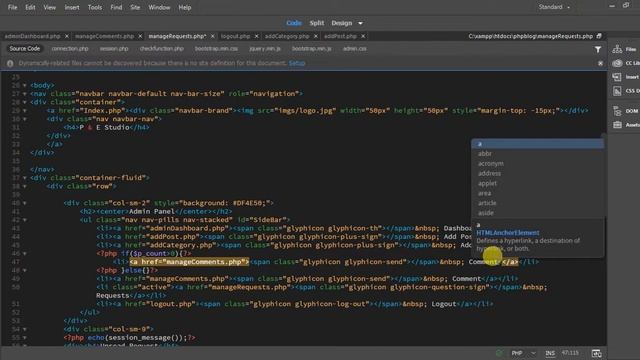Switch to the adminDashboard.php tab
Screen dimensions: 640x360
32,36
